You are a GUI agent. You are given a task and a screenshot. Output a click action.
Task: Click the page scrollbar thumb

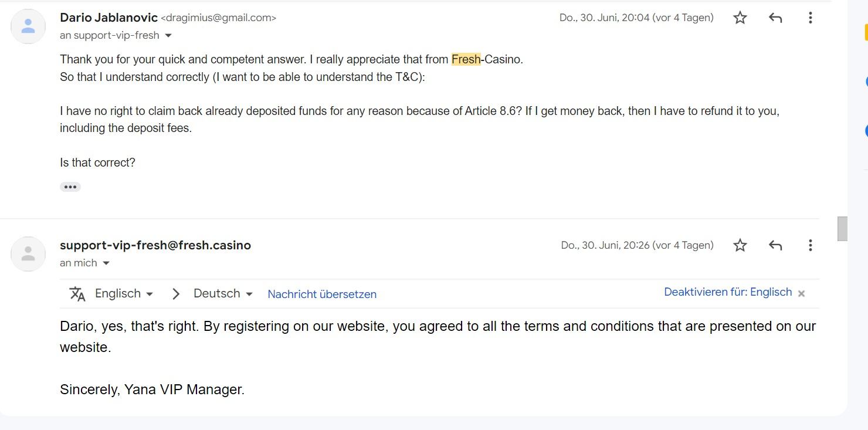click(842, 228)
